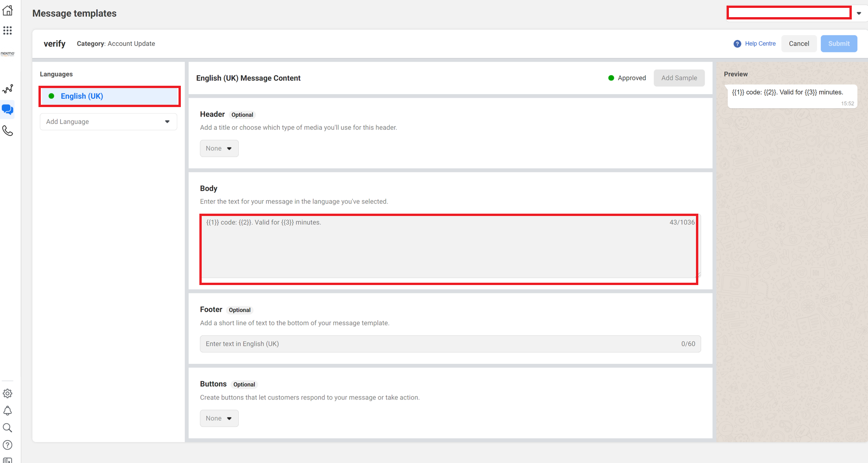Viewport: 868px width, 463px height.
Task: Click the Cancel button
Action: tap(798, 44)
